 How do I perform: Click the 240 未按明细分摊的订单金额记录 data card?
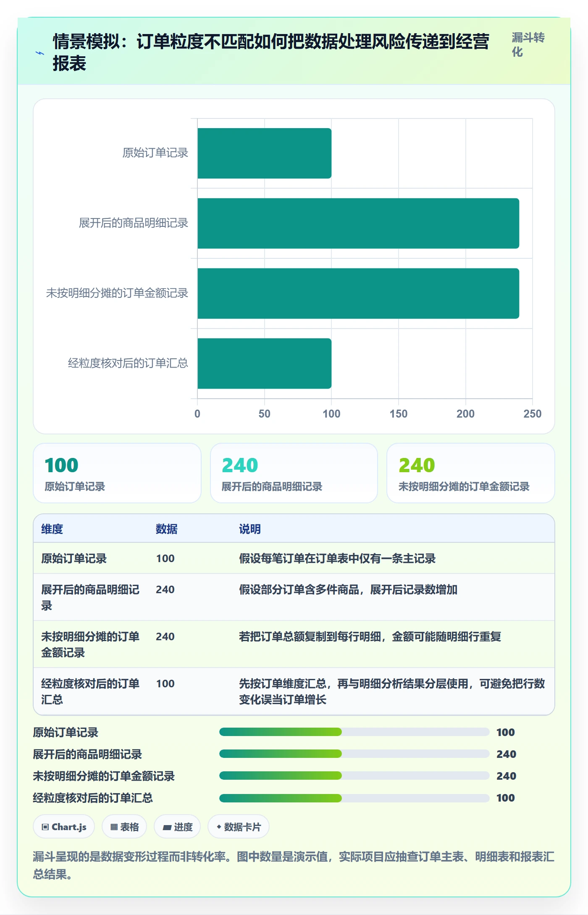pos(471,473)
